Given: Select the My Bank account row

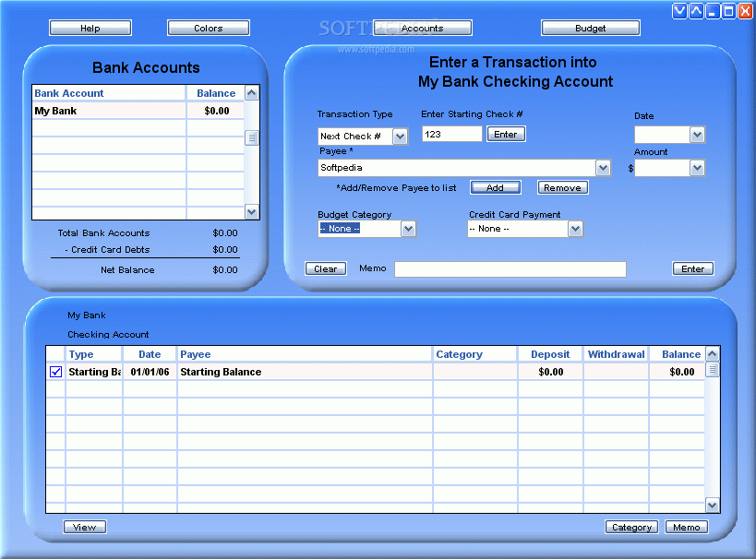Looking at the screenshot, I should pos(138,111).
